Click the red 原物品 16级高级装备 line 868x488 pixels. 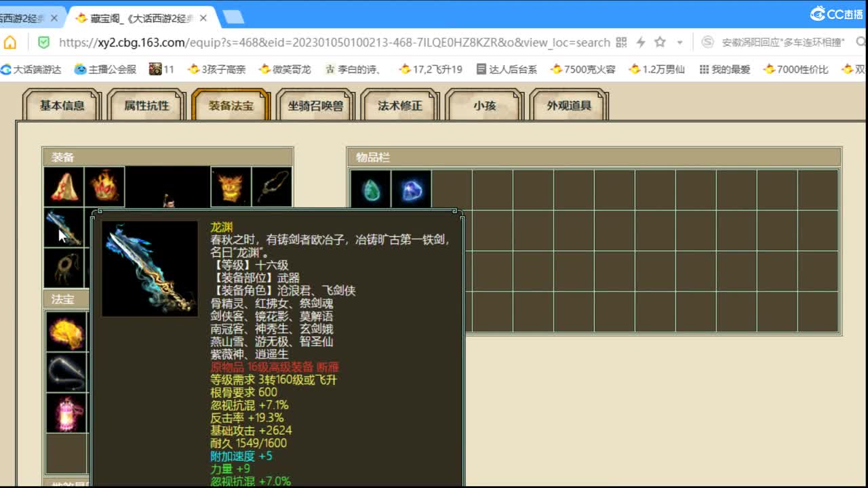click(x=275, y=367)
